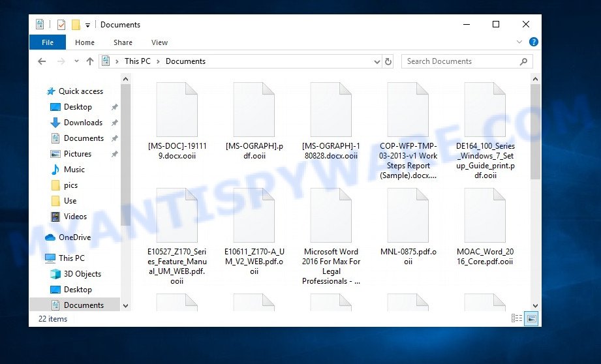Click file list scrollbar up arrow

[x=535, y=80]
